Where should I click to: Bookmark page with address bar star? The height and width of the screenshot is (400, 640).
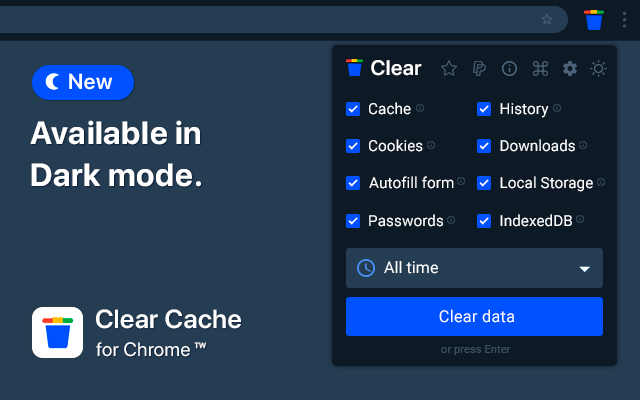(x=547, y=19)
